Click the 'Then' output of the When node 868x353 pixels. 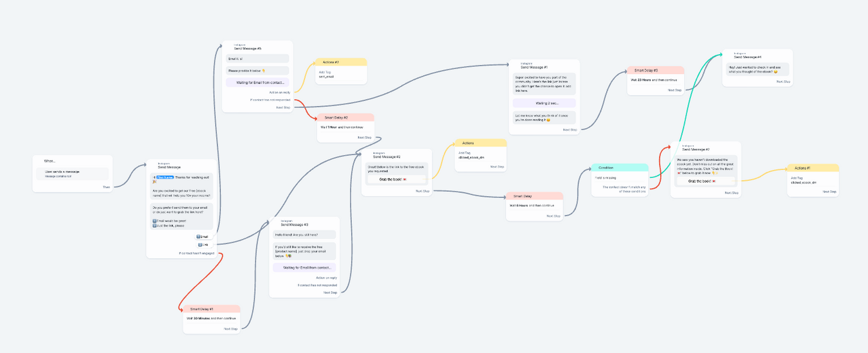click(106, 187)
